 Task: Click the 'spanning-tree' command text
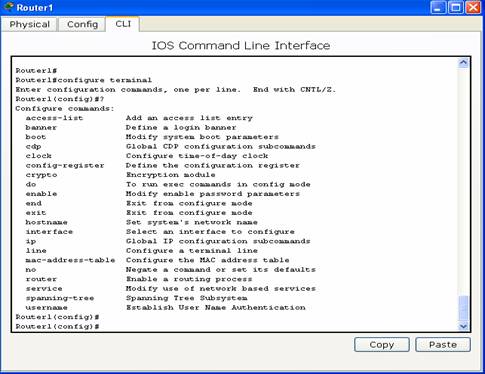(x=60, y=298)
